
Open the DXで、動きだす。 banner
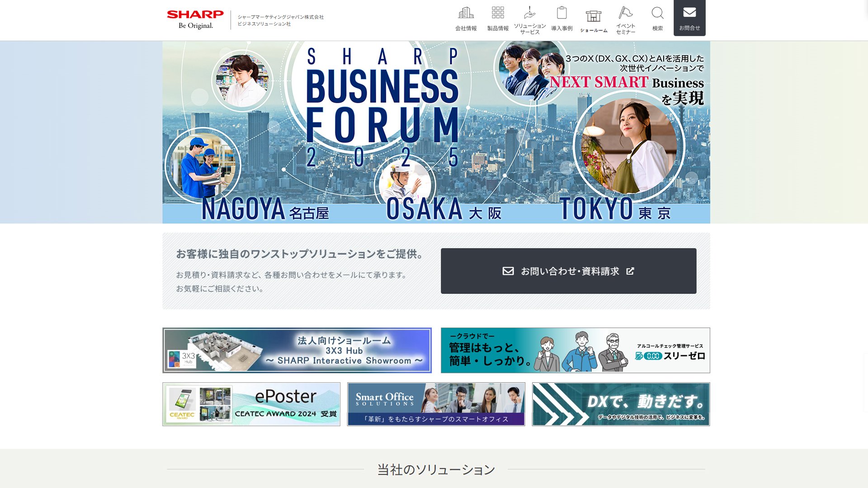(621, 404)
